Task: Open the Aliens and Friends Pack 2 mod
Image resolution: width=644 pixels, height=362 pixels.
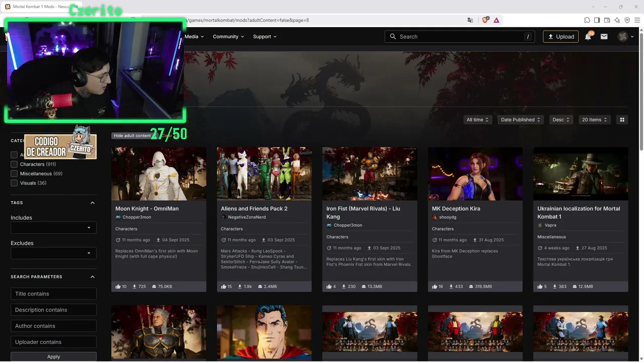Action: [x=254, y=209]
